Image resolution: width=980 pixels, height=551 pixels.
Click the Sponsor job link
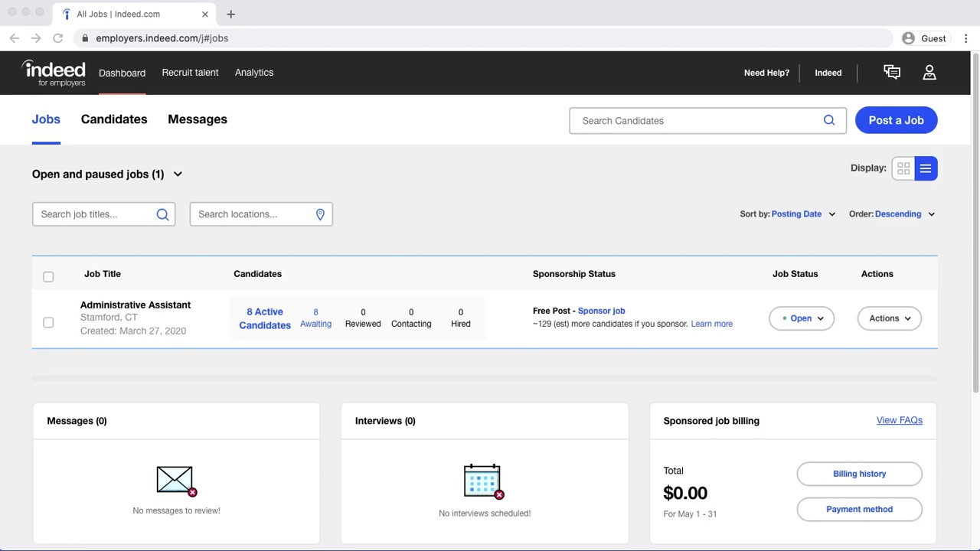coord(601,311)
